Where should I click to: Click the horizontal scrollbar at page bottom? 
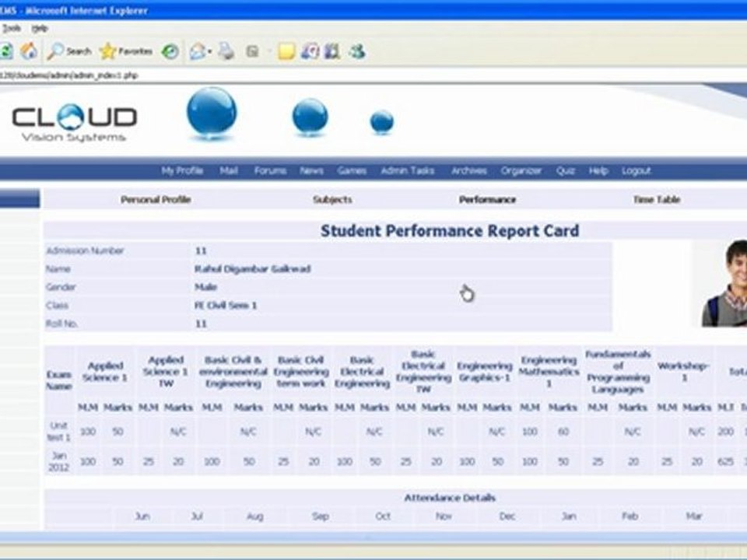[x=373, y=537]
